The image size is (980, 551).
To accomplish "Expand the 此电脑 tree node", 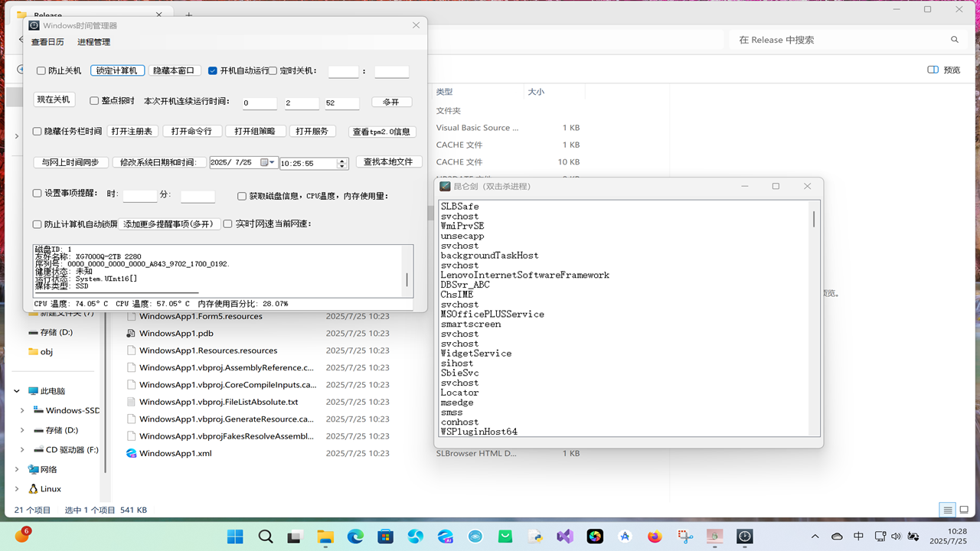I will click(16, 390).
